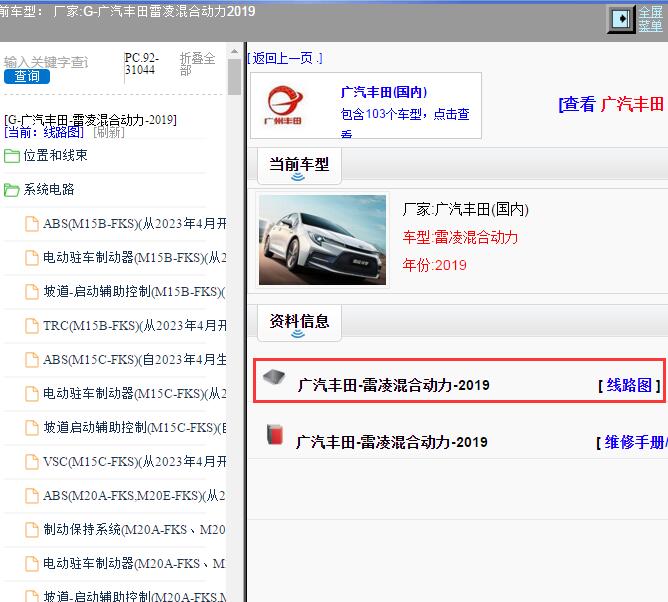Expand the 位置和线束 folder
This screenshot has width=668, height=602.
pyautogui.click(x=55, y=156)
